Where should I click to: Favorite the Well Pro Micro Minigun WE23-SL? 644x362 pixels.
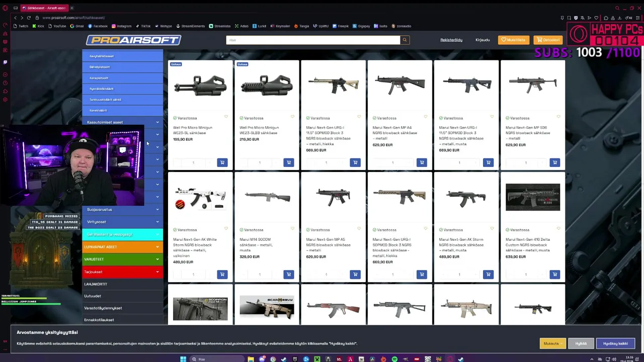coord(226,117)
